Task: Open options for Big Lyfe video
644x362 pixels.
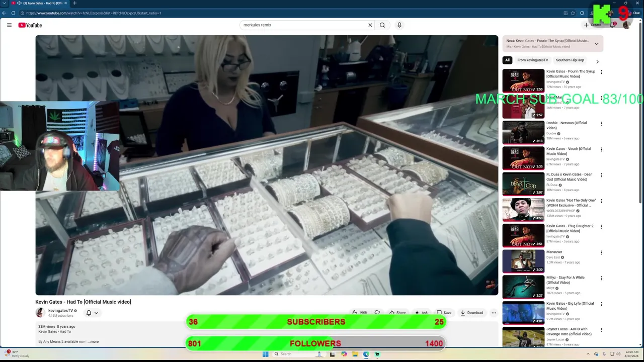Action: tap(601, 304)
